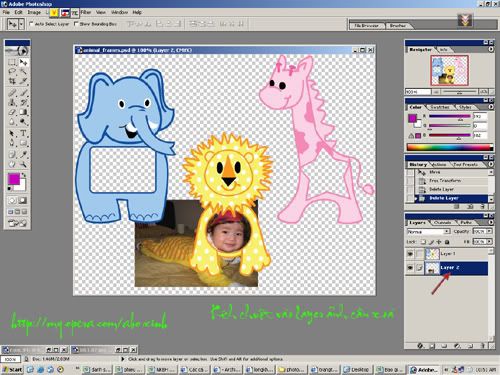Click the color spectrum ramp in Color panel
The width and height of the screenshot is (500, 375).
point(449,147)
